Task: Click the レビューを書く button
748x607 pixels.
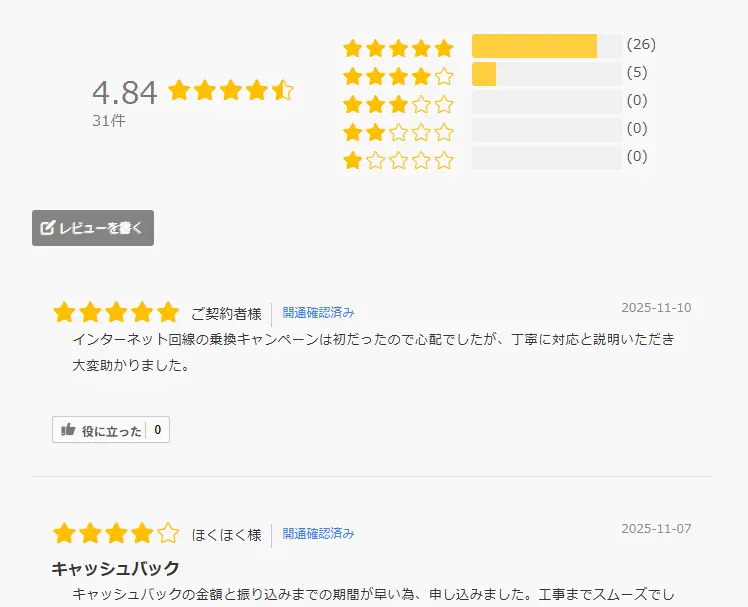Action: (x=93, y=228)
